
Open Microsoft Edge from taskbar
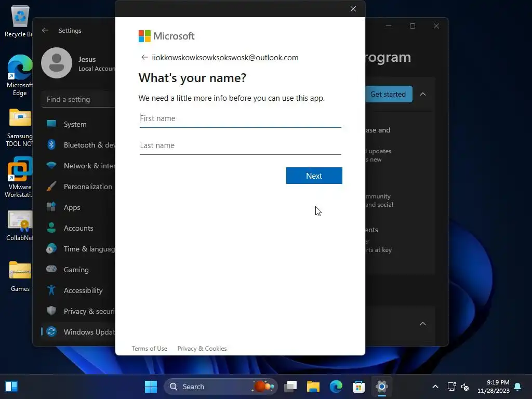(336, 387)
